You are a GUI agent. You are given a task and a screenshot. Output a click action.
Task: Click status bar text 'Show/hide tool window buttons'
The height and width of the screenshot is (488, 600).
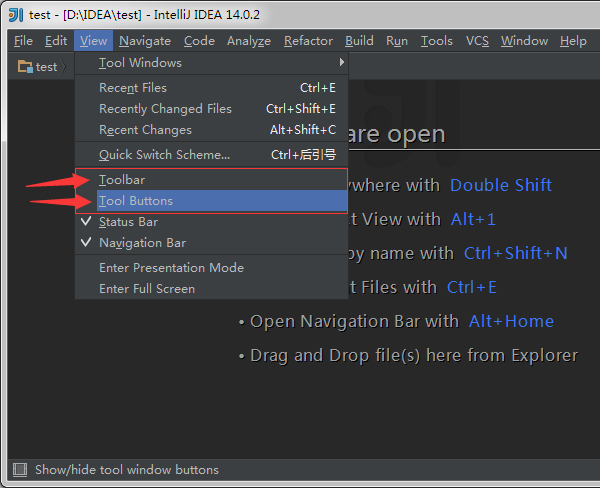point(127,470)
